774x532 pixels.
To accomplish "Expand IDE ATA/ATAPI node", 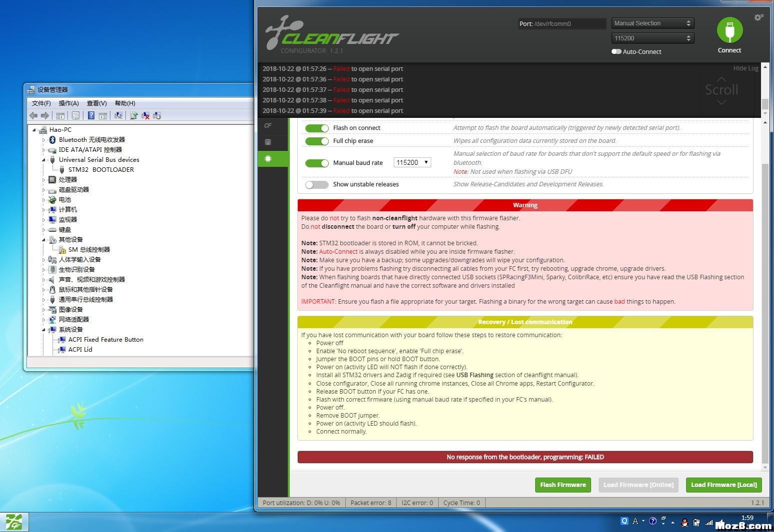I will click(44, 150).
